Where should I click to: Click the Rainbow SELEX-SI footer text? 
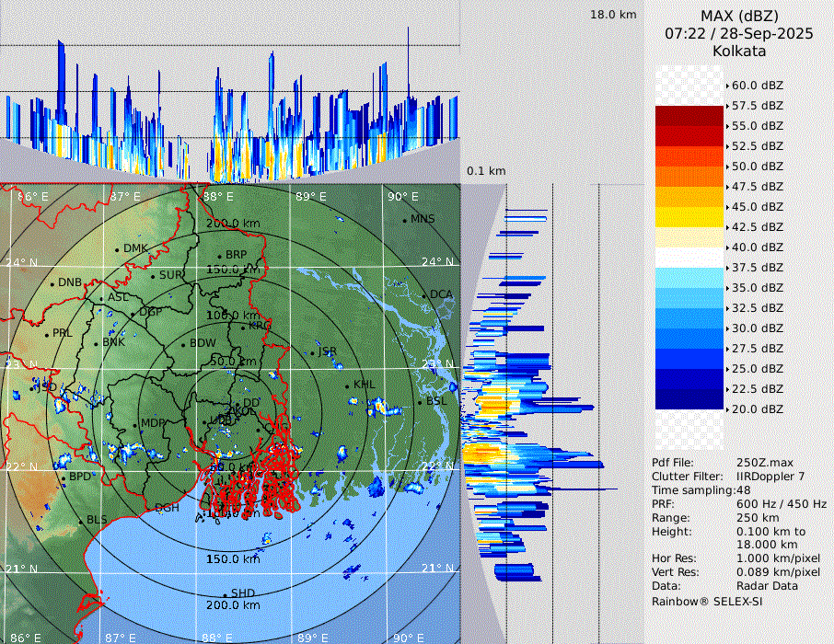(x=707, y=601)
